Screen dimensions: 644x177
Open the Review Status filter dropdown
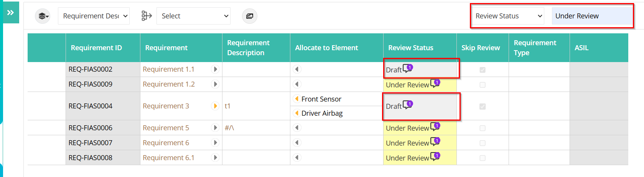[x=507, y=16]
